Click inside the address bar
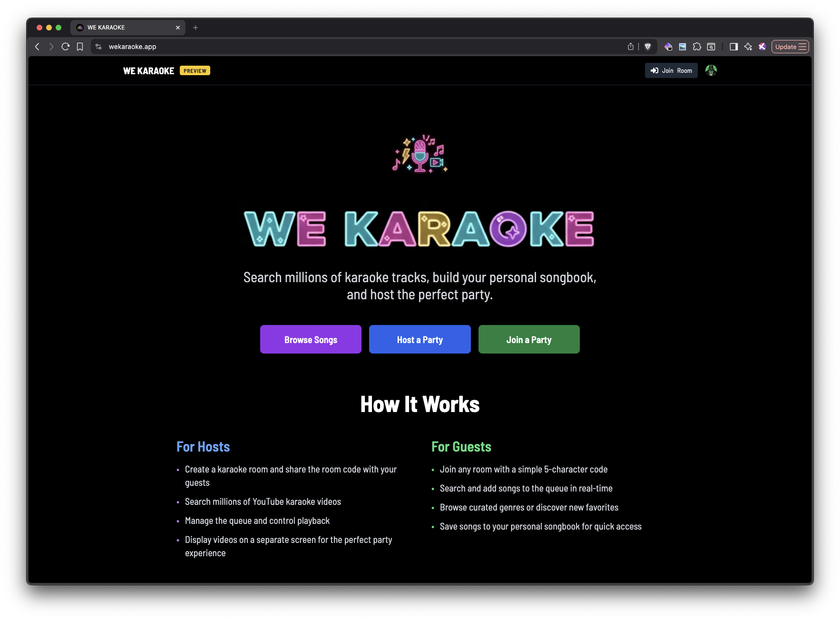The image size is (840, 620). 285,47
